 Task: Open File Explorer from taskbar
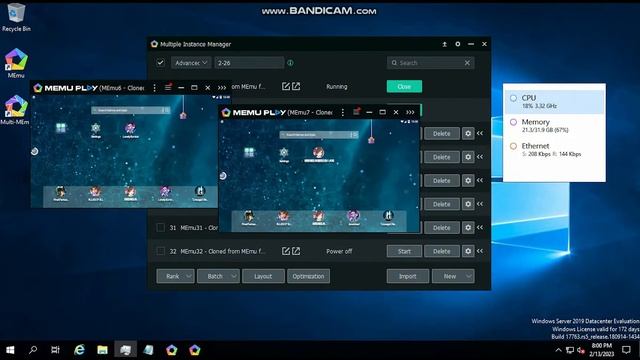pos(102,350)
